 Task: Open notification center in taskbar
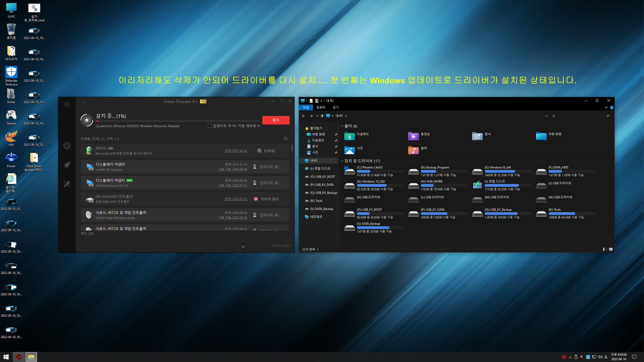click(x=634, y=357)
